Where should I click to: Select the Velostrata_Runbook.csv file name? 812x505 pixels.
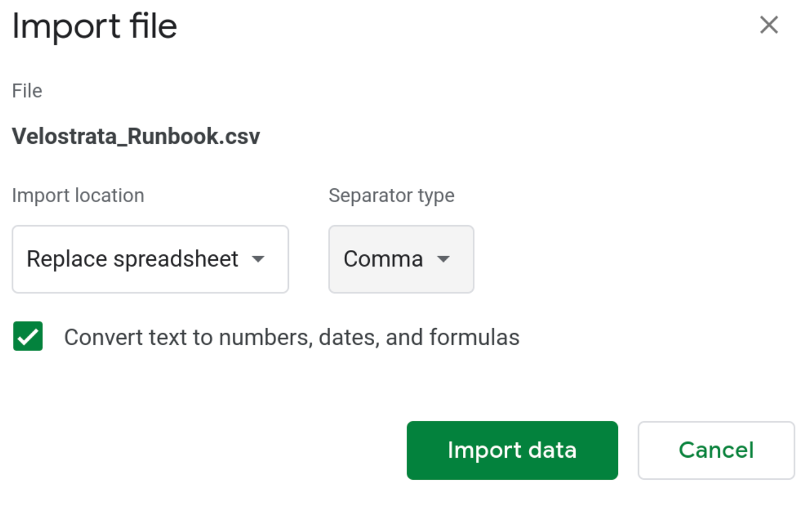coord(136,136)
